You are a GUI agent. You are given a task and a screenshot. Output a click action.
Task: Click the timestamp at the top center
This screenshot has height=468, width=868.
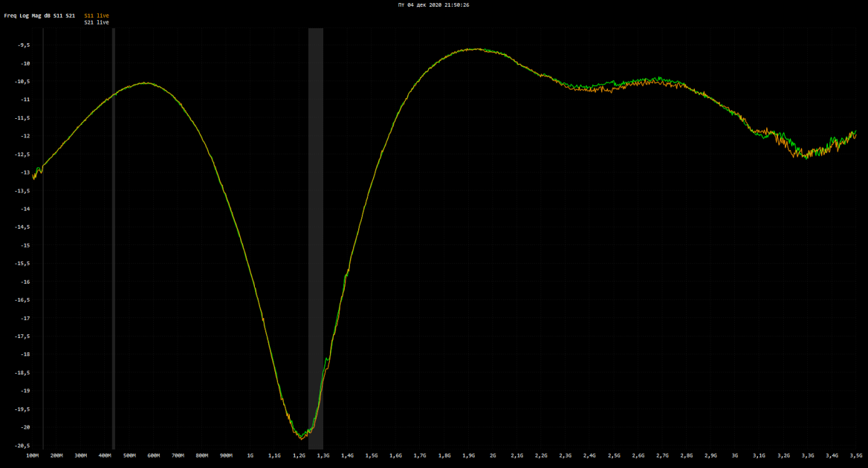[x=433, y=5]
